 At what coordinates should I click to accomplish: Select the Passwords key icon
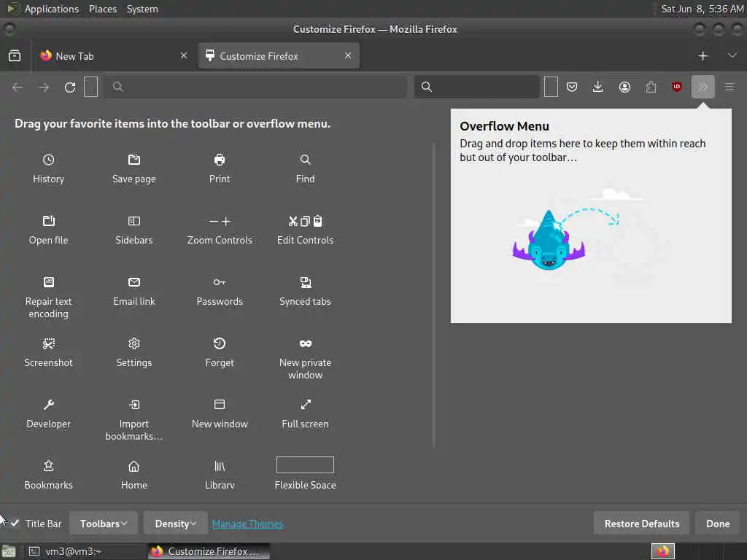pyautogui.click(x=219, y=282)
